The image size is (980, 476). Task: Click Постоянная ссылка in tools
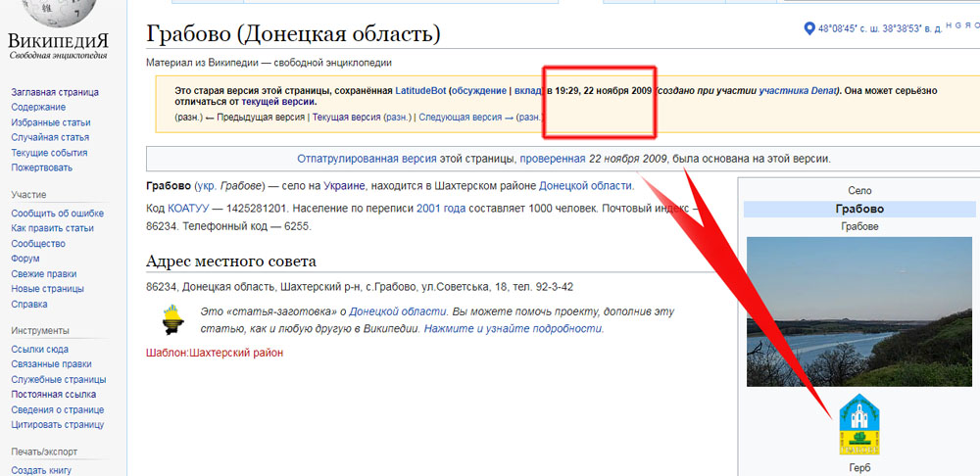click(54, 394)
